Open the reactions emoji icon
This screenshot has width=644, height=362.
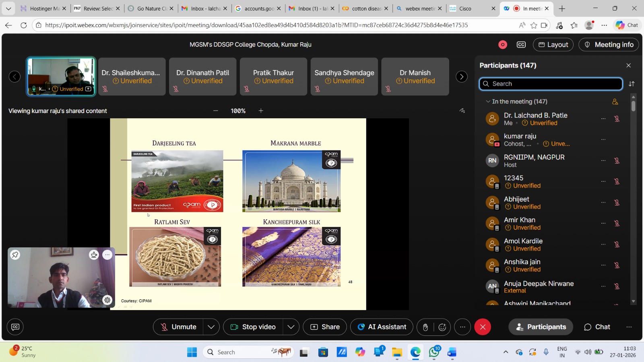[x=442, y=327]
